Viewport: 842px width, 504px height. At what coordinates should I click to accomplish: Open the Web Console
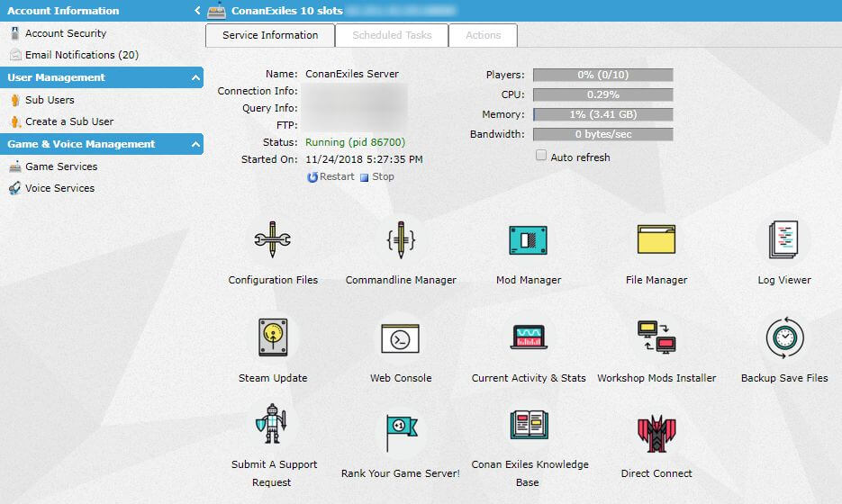[x=401, y=338]
